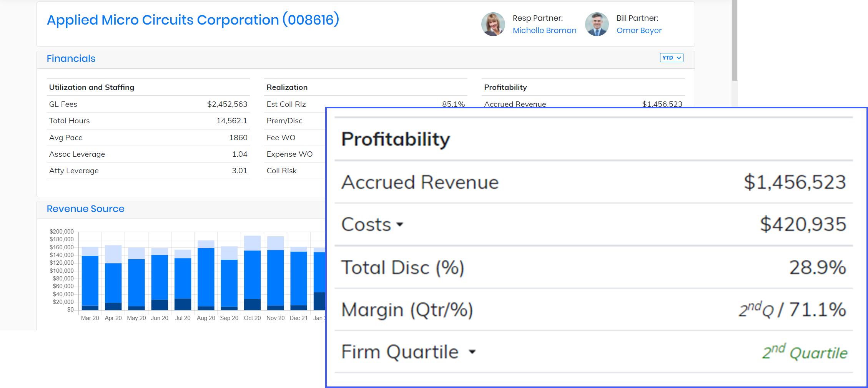The width and height of the screenshot is (868, 388).
Task: Expand the Costs dropdown arrow
Action: (400, 224)
